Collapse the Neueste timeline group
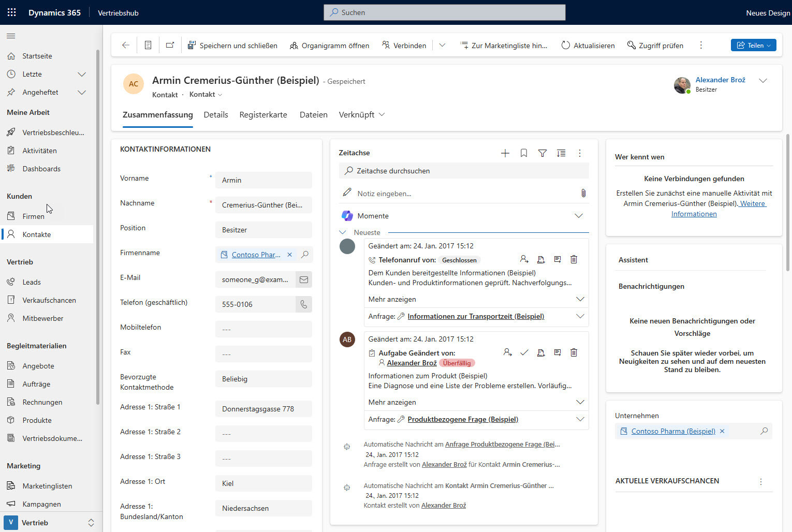 point(343,233)
